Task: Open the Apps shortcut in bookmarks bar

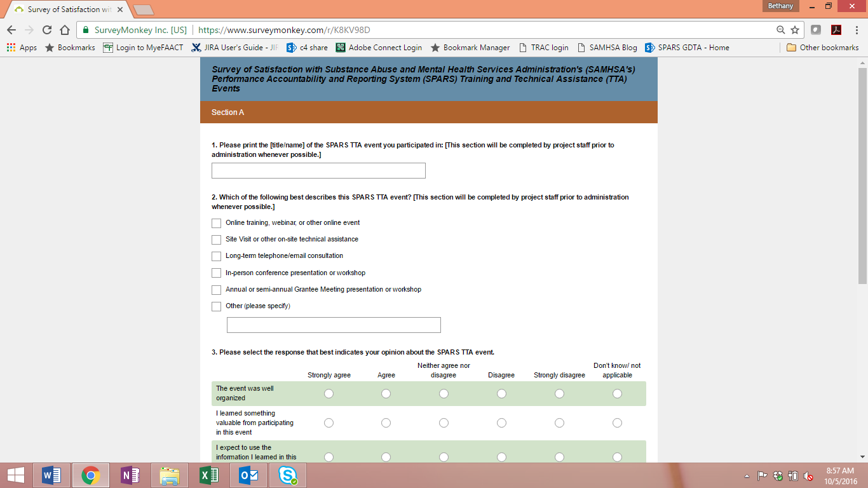Action: click(x=22, y=48)
